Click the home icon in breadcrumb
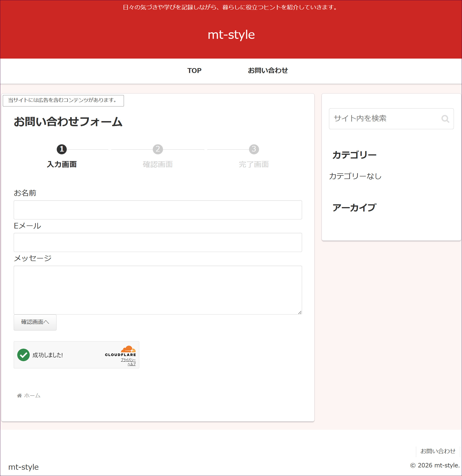Image resolution: width=462 pixels, height=476 pixels. pos(20,396)
